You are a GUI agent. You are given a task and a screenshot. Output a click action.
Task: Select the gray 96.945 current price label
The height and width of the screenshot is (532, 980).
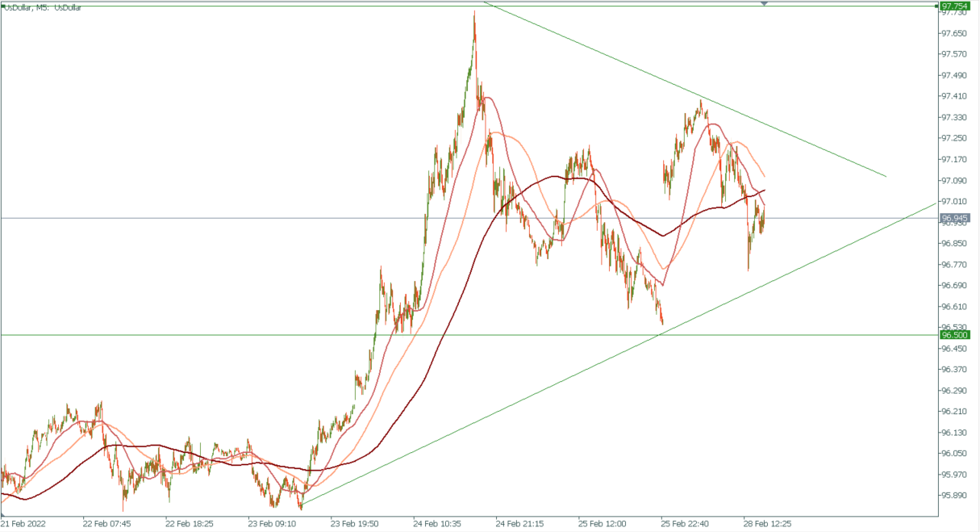tap(958, 218)
